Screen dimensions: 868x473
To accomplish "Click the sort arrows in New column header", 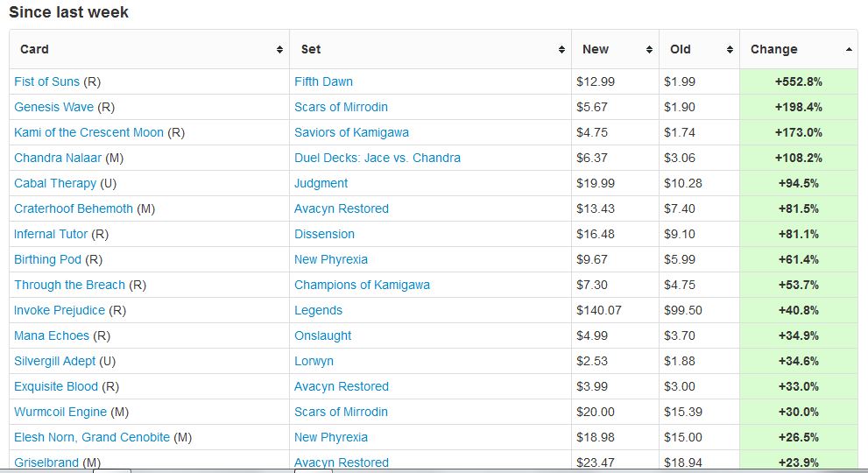I will (x=649, y=50).
